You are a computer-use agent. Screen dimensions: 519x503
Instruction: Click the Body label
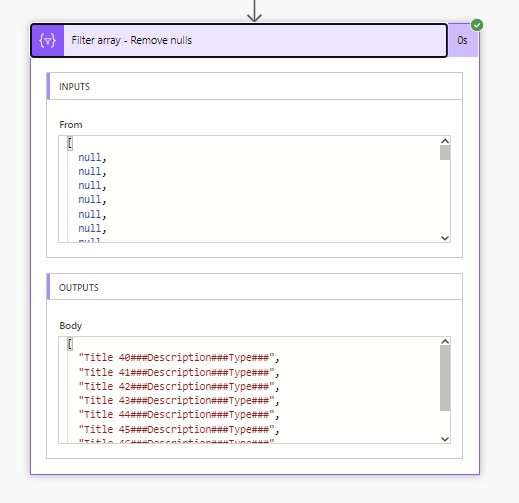[x=70, y=326]
